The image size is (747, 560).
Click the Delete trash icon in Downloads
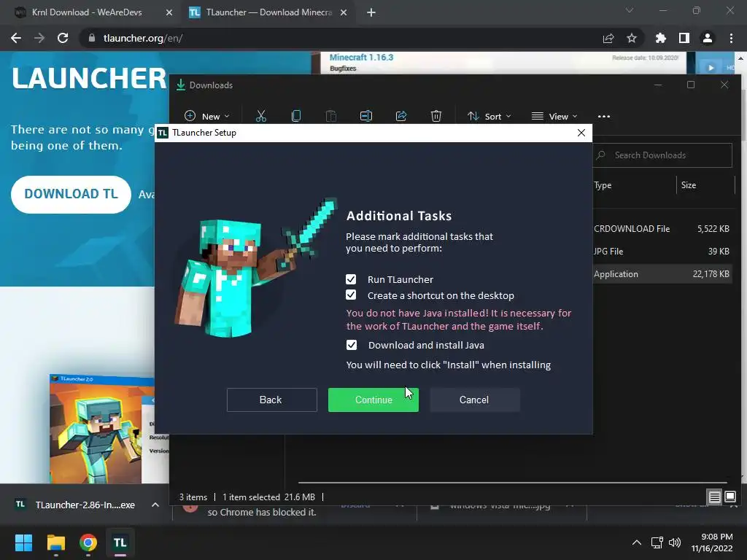[x=436, y=116]
